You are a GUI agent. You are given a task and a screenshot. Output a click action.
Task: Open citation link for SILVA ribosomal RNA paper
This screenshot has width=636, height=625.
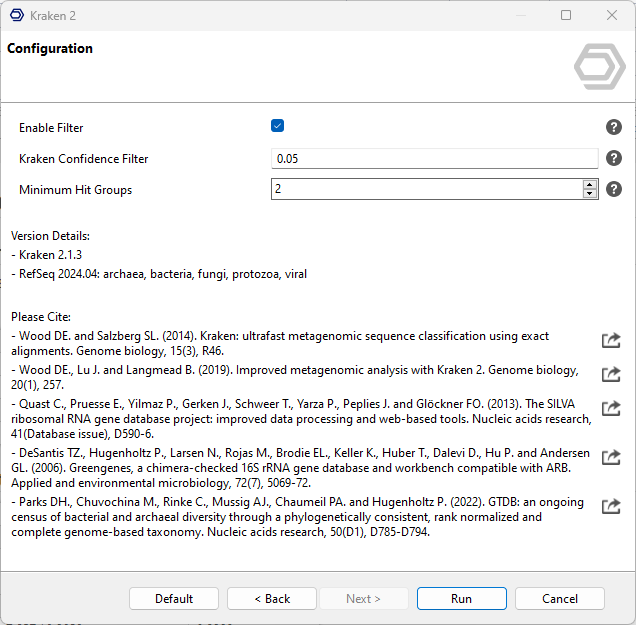[x=611, y=408]
